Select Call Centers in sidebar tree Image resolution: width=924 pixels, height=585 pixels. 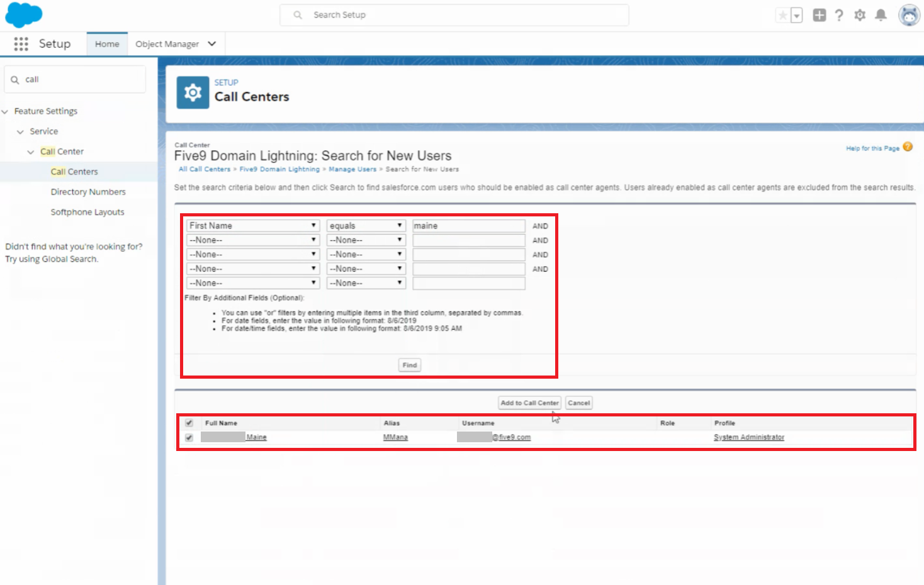(74, 172)
